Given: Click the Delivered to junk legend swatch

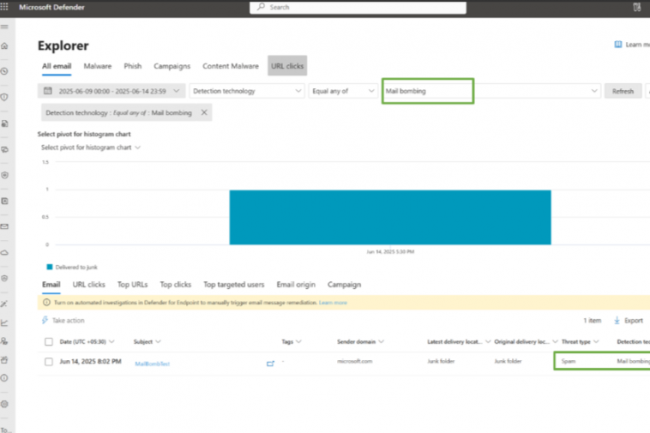Looking at the screenshot, I should click(x=49, y=267).
